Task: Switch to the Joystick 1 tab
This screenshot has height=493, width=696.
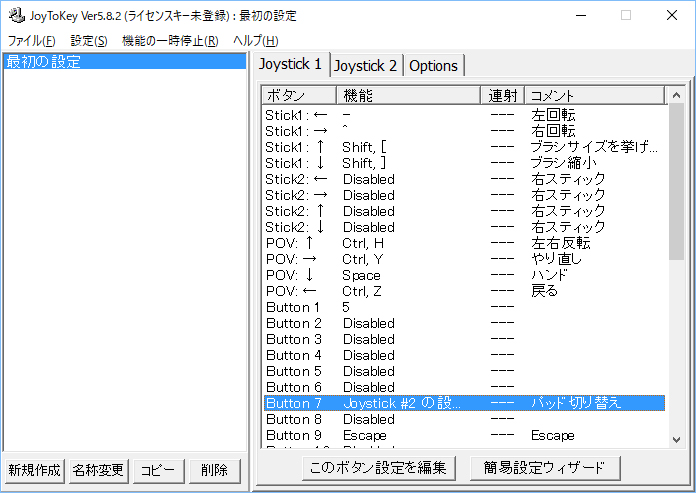Action: [290, 64]
